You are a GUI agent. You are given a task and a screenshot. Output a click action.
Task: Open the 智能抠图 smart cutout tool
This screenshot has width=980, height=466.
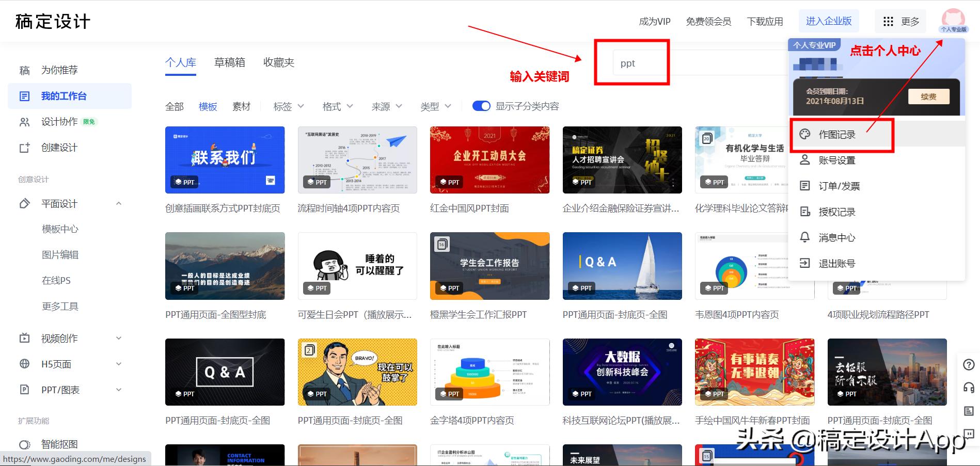click(58, 444)
